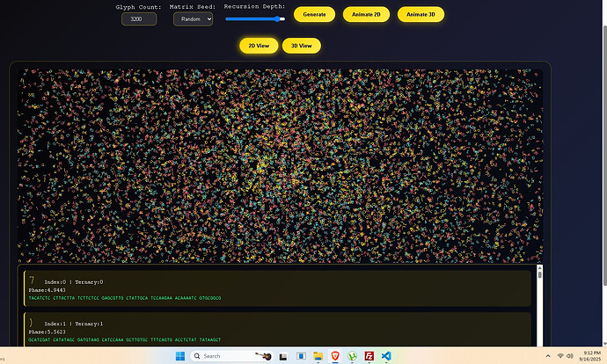Open Brave browser from the taskbar
Screen dimensions: 607x364
coord(336,356)
